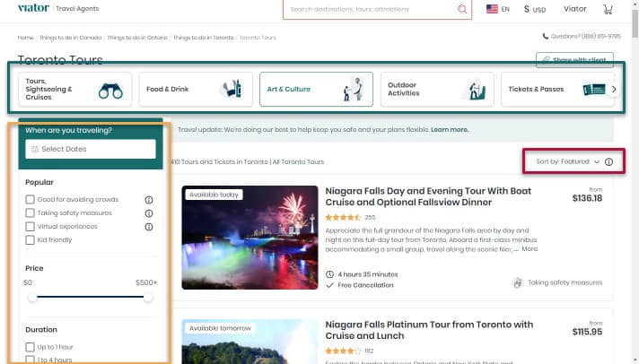The height and width of the screenshot is (364, 639).
Task: Click the Art & Culture figures icon
Action: [x=353, y=89]
